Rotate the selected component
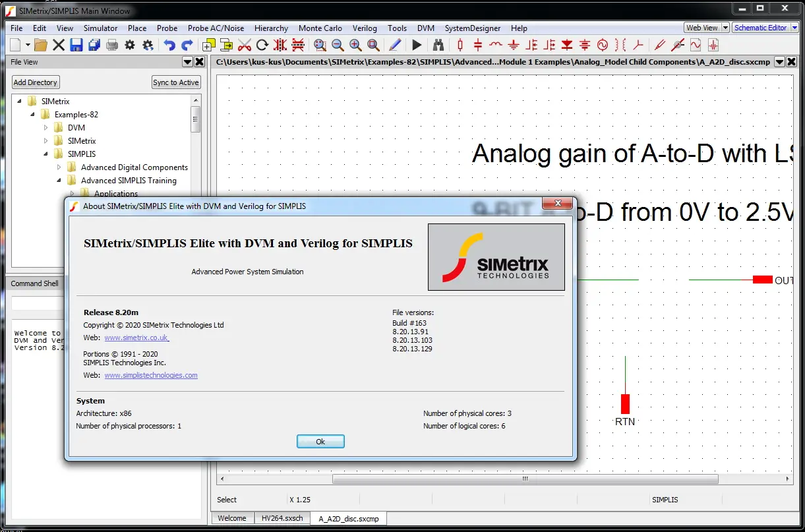805x532 pixels. coord(262,45)
